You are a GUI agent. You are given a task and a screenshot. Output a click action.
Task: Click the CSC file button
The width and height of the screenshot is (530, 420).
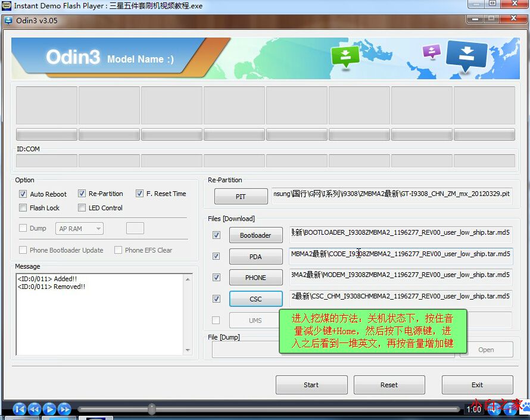coord(255,299)
